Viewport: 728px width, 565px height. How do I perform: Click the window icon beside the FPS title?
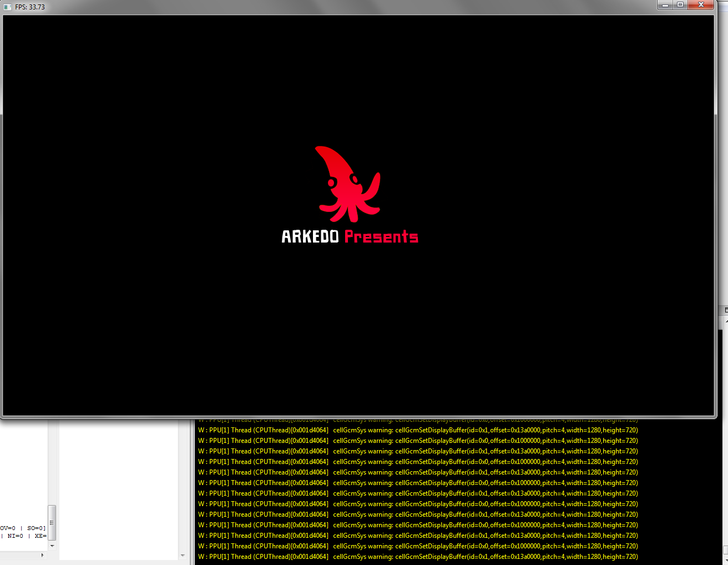pos(8,7)
